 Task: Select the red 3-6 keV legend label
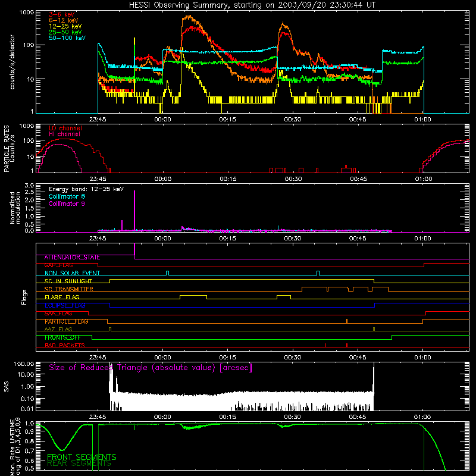[62, 14]
